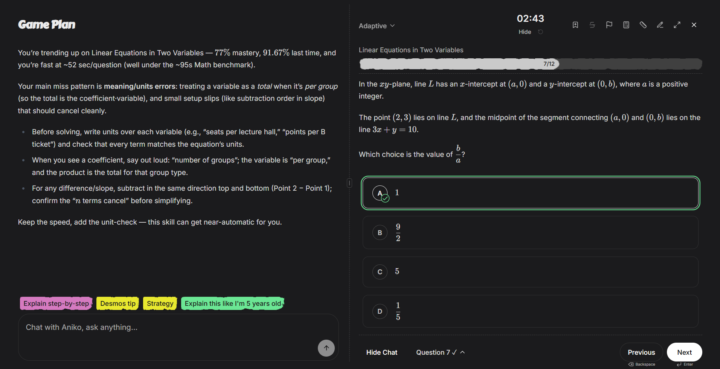Click the Hide Chat link

(x=382, y=352)
